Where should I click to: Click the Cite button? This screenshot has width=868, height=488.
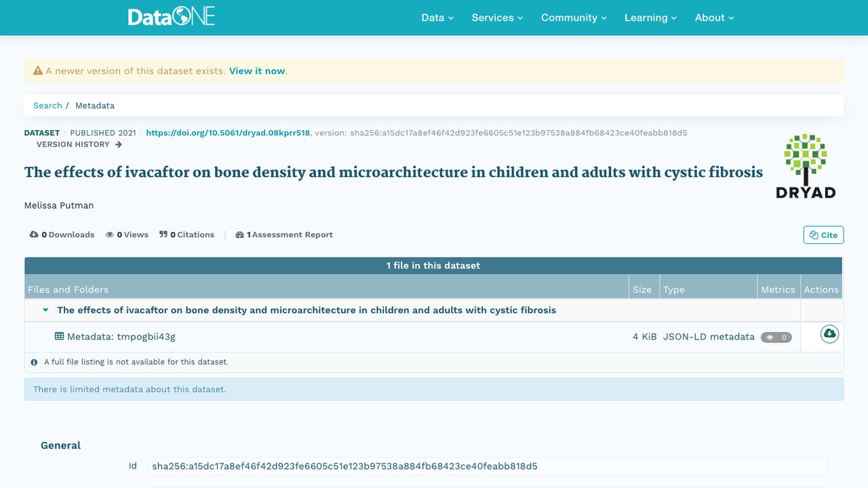[823, 235]
